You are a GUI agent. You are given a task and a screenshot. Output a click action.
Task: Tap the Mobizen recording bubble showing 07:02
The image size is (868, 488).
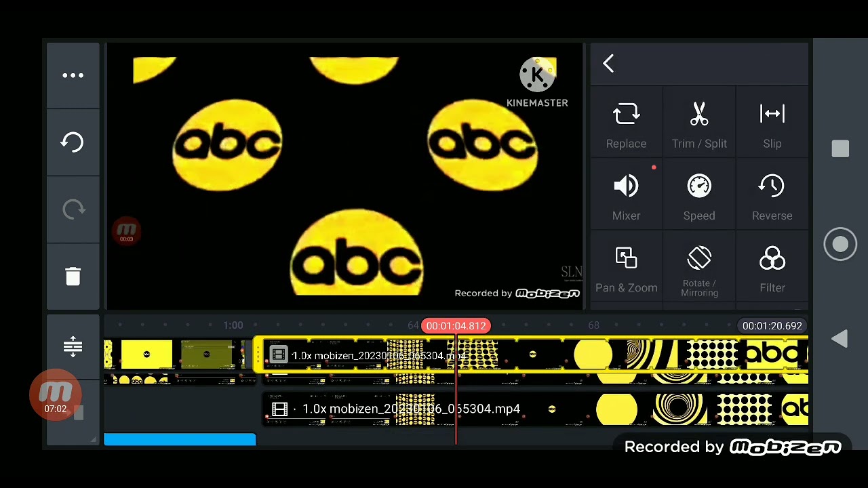pos(56,394)
